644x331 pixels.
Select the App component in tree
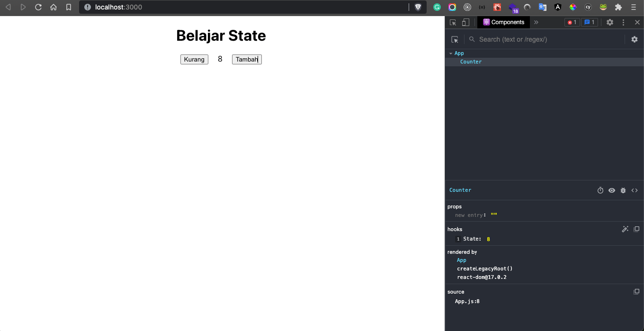pyautogui.click(x=459, y=54)
